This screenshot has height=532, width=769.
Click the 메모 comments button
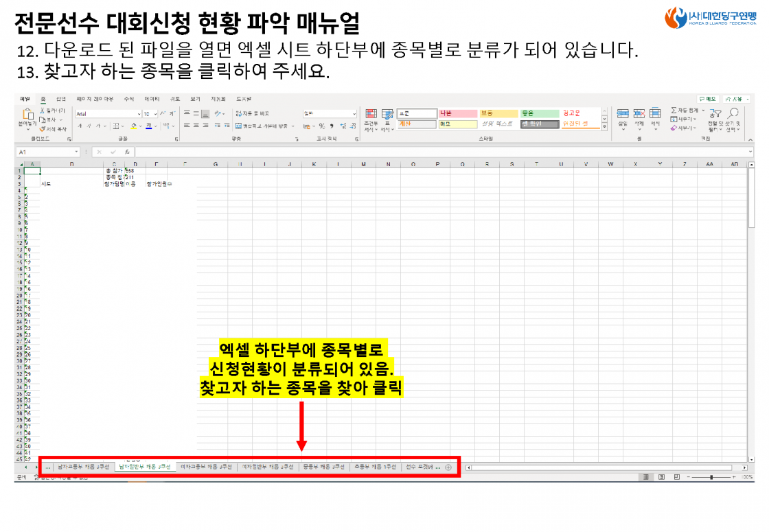708,99
